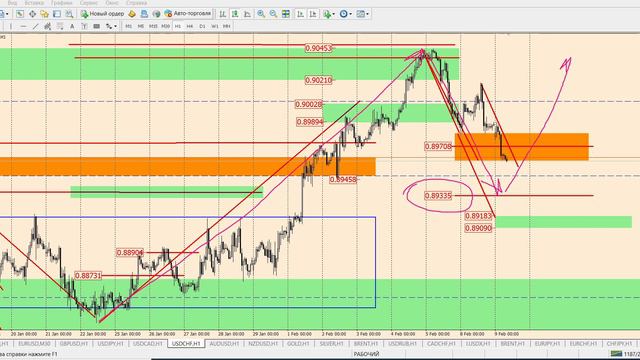Switch timeframe to D1
This screenshot has width=640, height=360.
tap(202, 27)
